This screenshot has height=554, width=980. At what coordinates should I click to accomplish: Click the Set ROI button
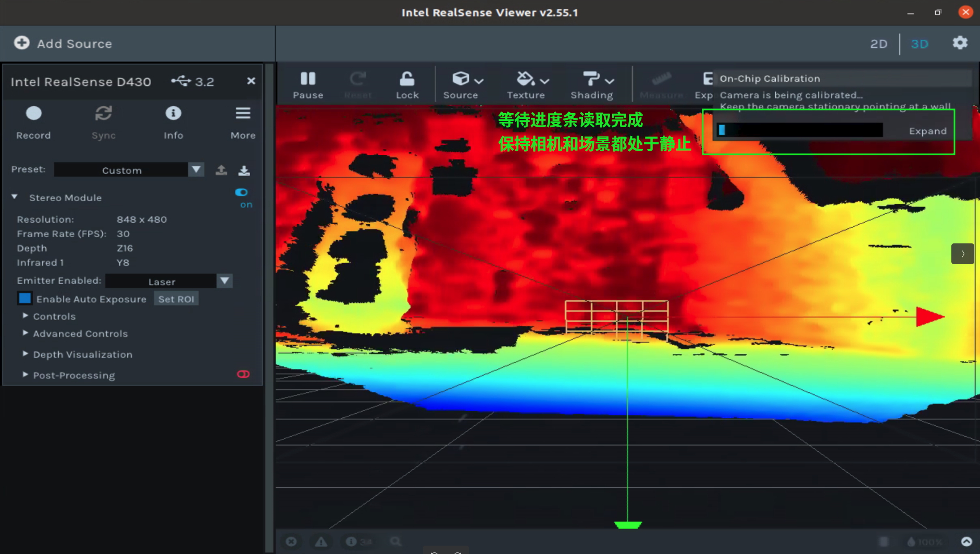(x=176, y=299)
